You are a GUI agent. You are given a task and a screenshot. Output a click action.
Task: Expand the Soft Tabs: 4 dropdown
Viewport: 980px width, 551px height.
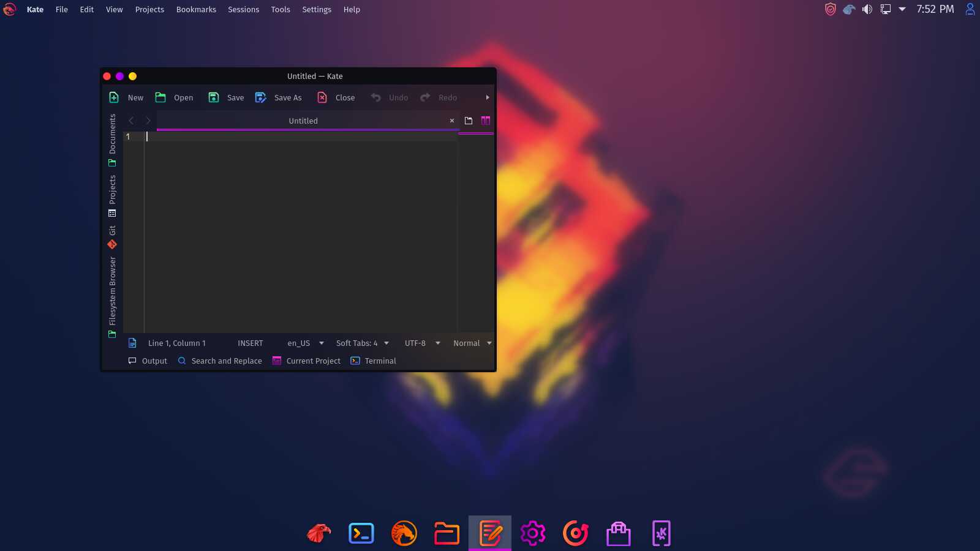click(x=362, y=343)
